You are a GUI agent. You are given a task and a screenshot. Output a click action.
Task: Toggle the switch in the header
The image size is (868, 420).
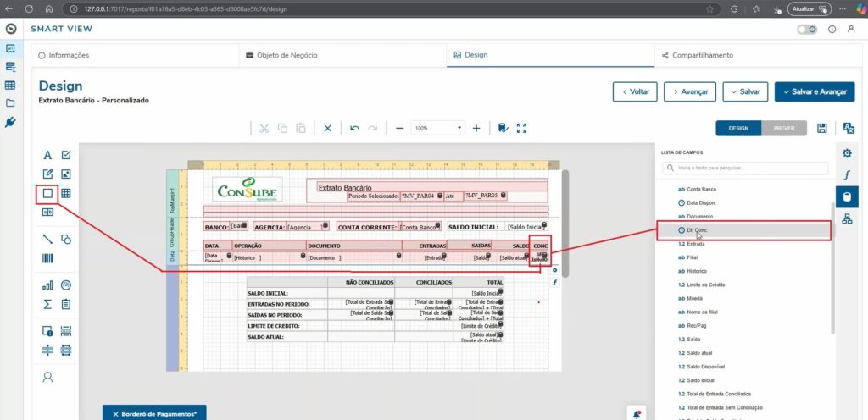pos(807,30)
